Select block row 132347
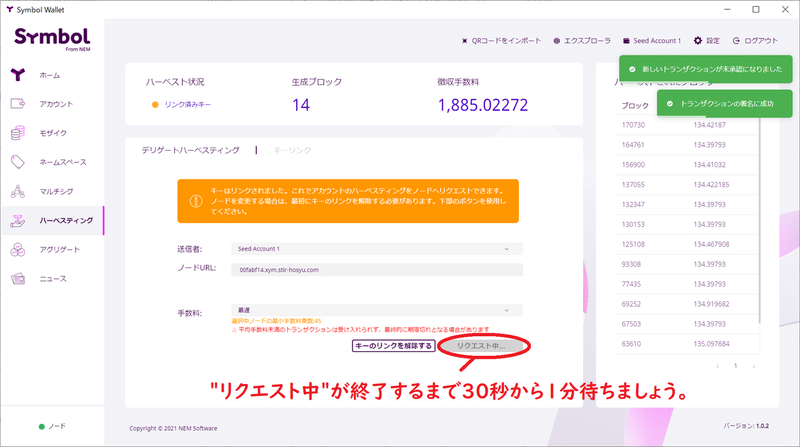Viewport: 800px width, 447px height. click(686, 205)
